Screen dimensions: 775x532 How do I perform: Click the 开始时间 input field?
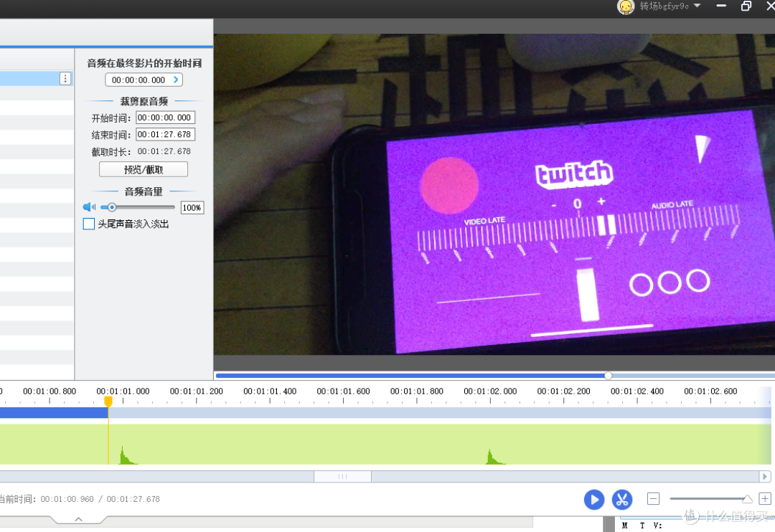[166, 118]
